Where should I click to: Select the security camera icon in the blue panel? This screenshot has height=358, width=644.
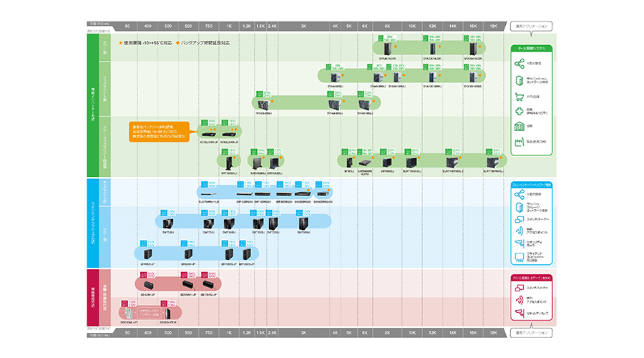coord(519,243)
